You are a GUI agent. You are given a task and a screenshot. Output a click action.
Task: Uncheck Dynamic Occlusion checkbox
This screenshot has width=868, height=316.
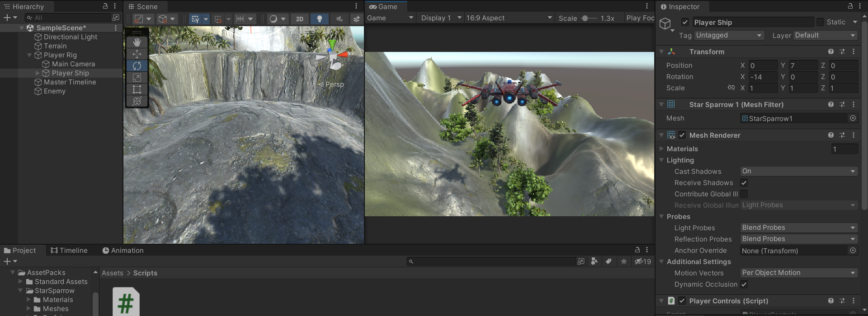pos(744,284)
